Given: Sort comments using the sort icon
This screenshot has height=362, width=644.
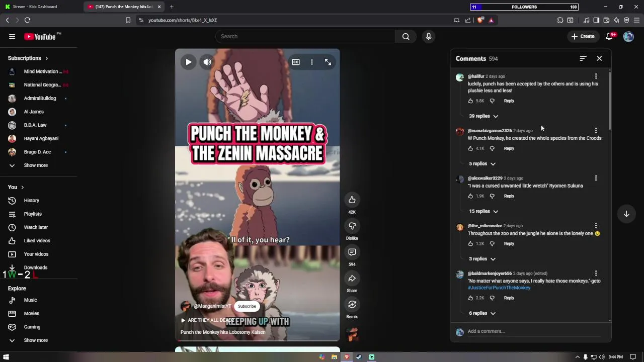Looking at the screenshot, I should [583, 58].
